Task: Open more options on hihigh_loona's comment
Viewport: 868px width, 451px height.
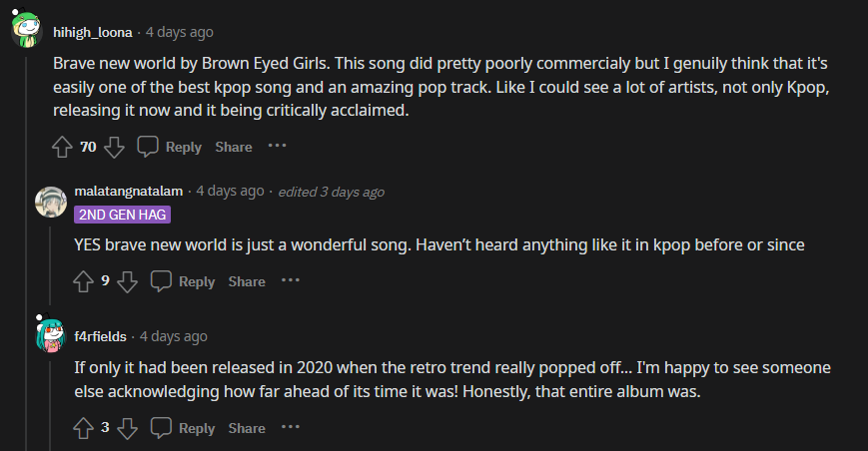Action: click(x=277, y=146)
